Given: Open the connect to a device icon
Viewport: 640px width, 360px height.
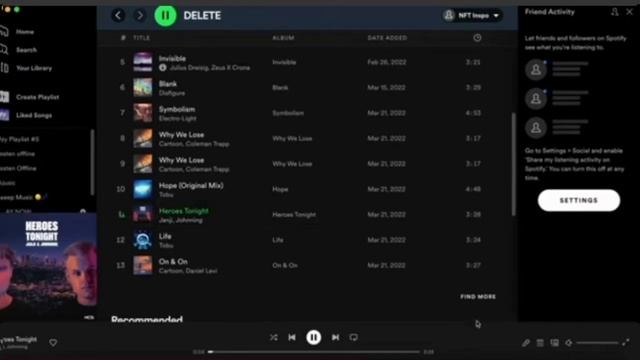Looking at the screenshot, I should (554, 343).
